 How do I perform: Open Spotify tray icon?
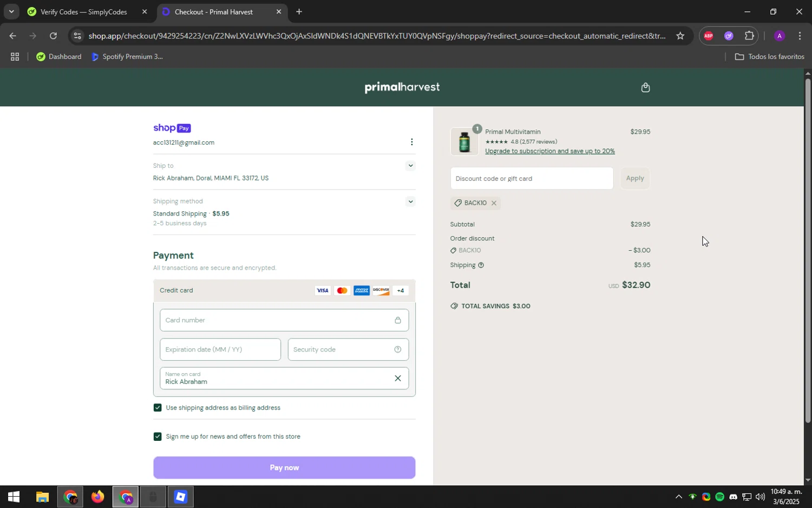point(719,497)
